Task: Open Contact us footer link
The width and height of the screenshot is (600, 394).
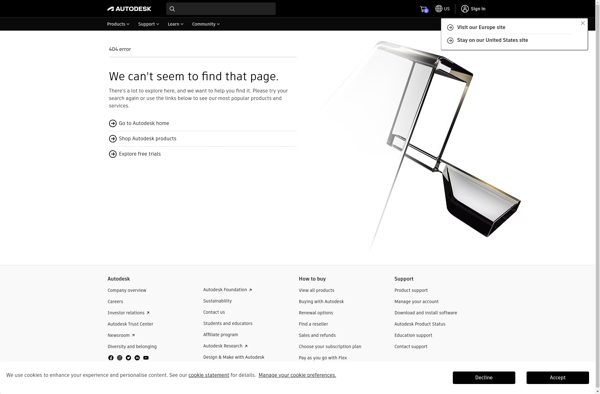Action: (214, 312)
